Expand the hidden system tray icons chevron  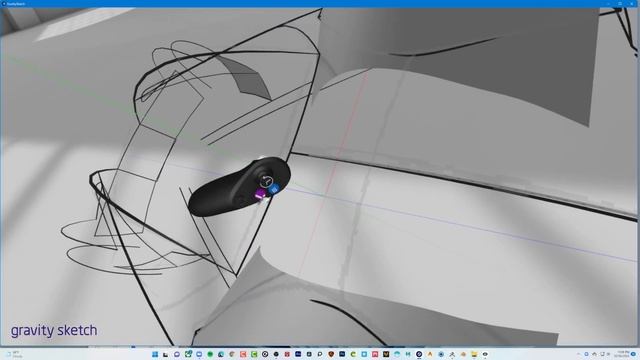(578, 354)
